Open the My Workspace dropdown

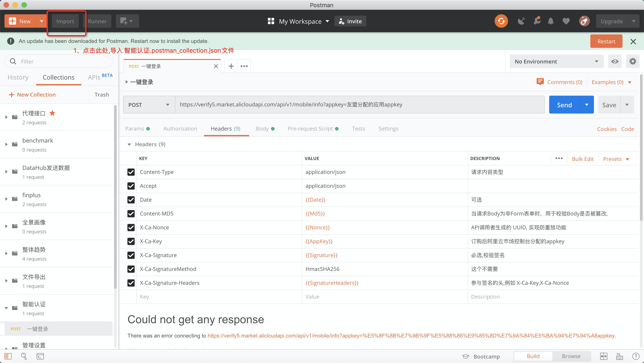[304, 21]
